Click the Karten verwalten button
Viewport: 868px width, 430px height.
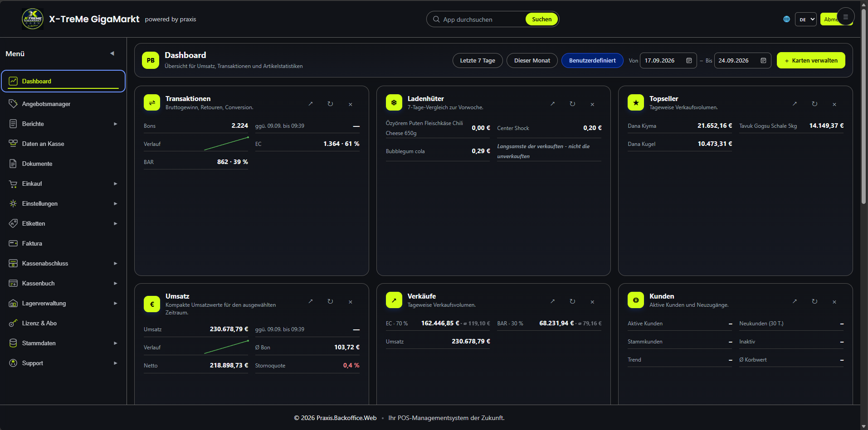tap(811, 60)
